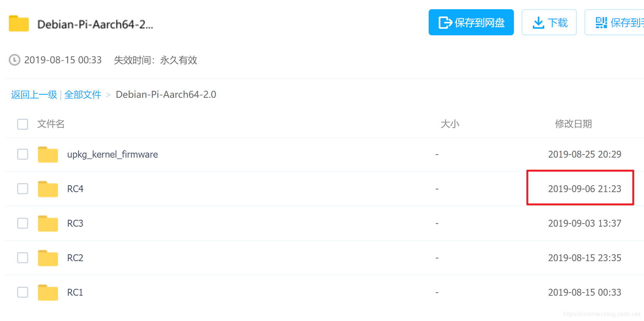Click the RC1 folder icon
Image resolution: width=644 pixels, height=321 pixels.
pos(48,293)
